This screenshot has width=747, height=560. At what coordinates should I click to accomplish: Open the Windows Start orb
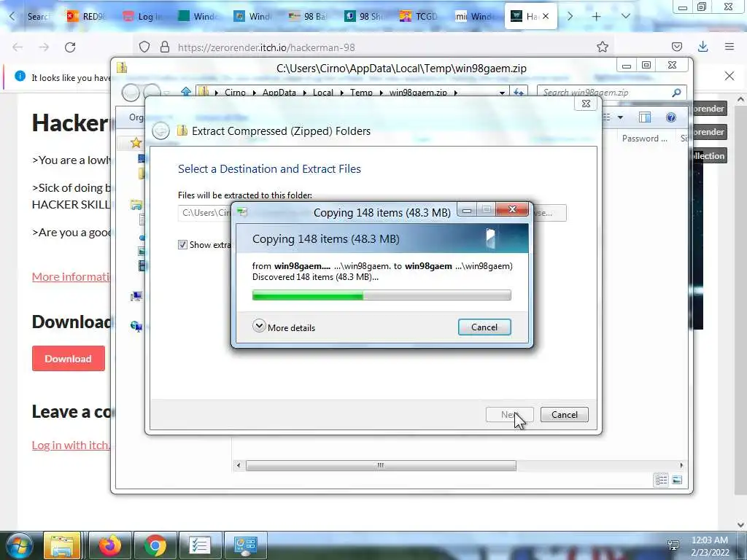[20, 545]
